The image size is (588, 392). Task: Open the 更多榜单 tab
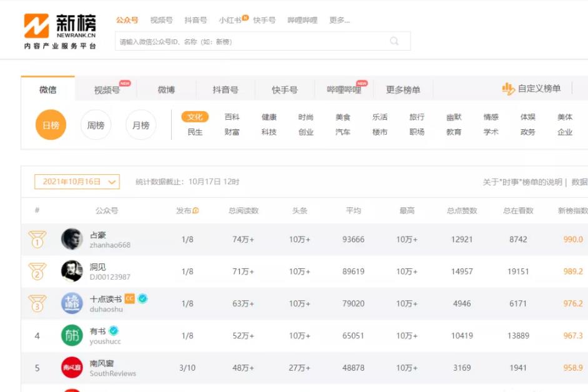pyautogui.click(x=403, y=89)
